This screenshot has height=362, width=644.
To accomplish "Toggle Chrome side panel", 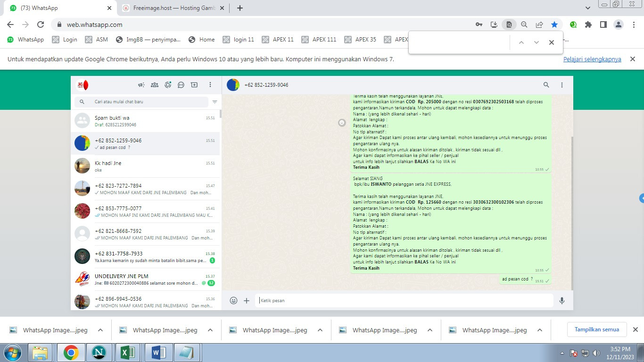I will click(603, 25).
